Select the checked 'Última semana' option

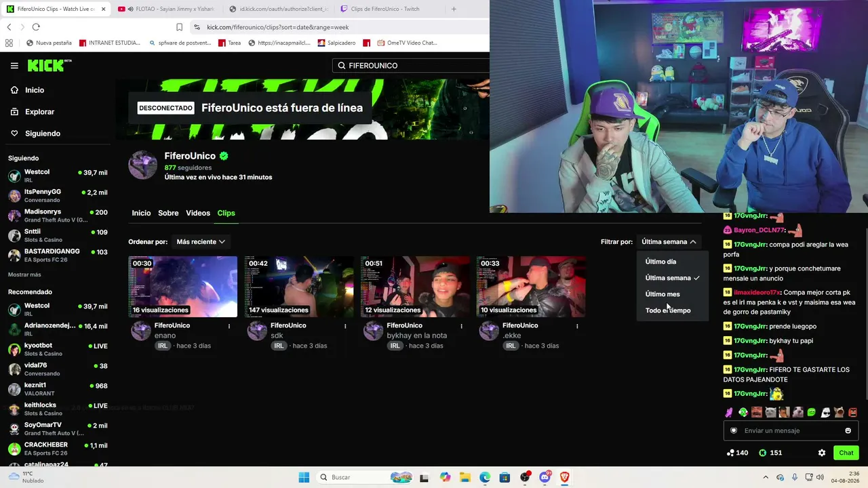pos(672,278)
